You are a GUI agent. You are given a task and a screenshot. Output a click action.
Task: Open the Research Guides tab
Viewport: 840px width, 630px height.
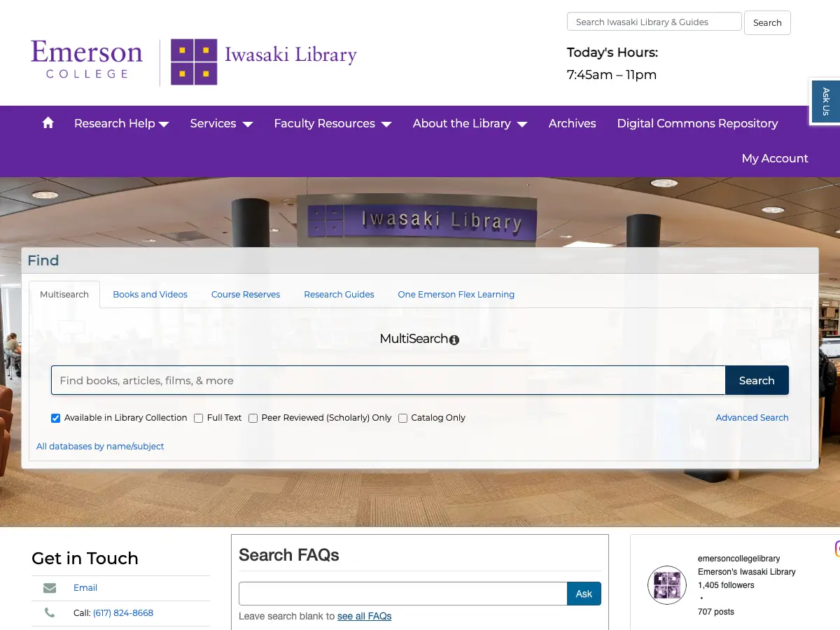(x=339, y=294)
